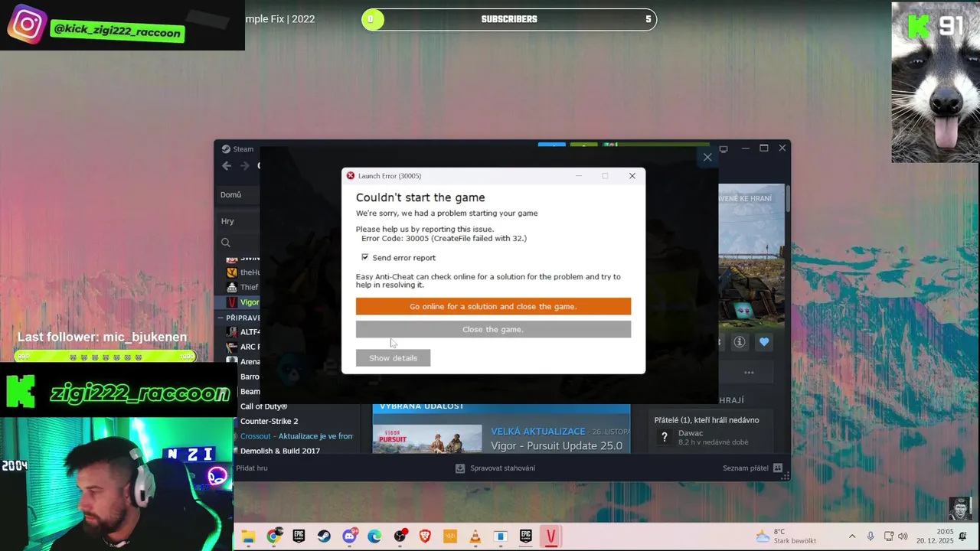Click Přidat hru in Steam footer
This screenshot has height=551, width=980.
pyautogui.click(x=251, y=468)
